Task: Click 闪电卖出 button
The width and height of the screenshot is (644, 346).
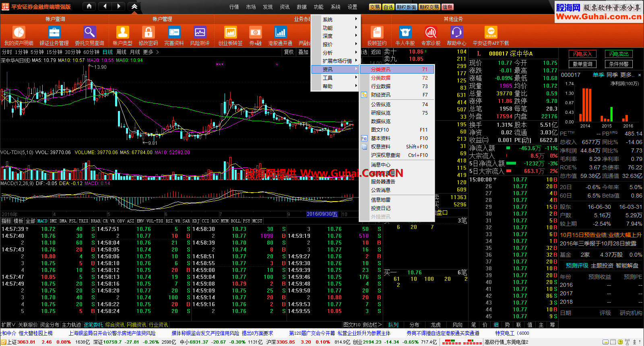Action: [619, 54]
